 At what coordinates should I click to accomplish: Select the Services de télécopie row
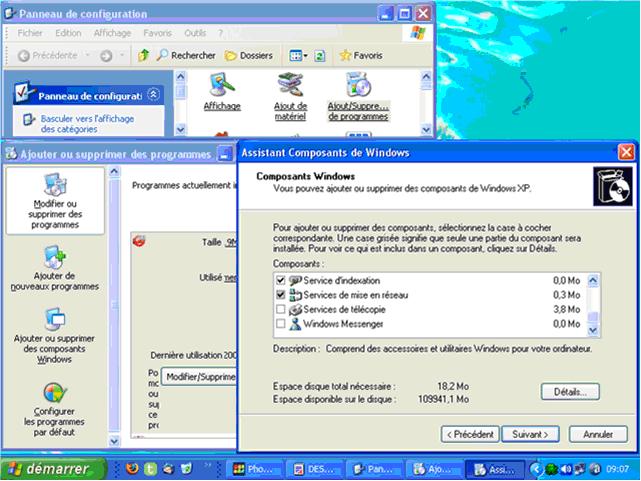point(430,309)
